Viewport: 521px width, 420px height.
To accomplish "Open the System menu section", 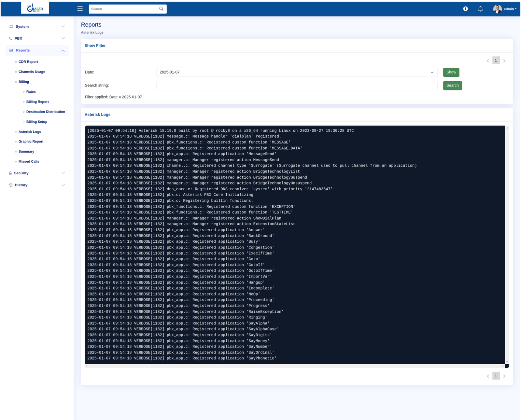I will tap(37, 27).
